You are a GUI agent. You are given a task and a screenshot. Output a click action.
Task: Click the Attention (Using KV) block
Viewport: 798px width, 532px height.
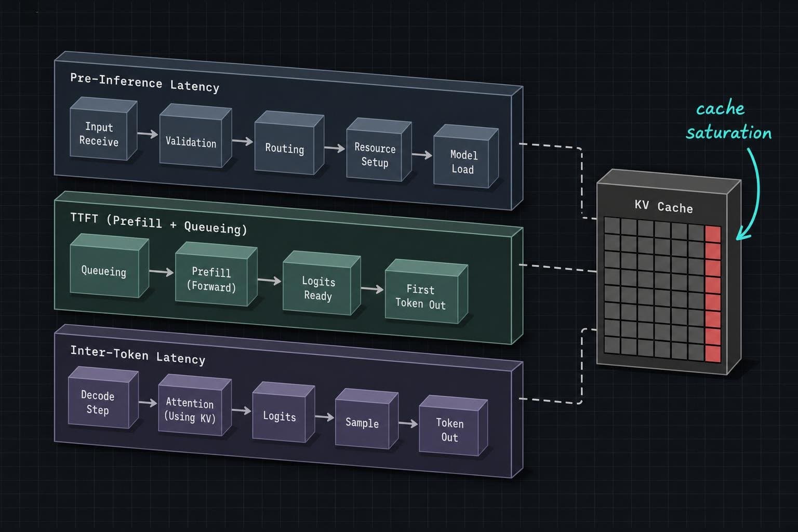(x=195, y=405)
